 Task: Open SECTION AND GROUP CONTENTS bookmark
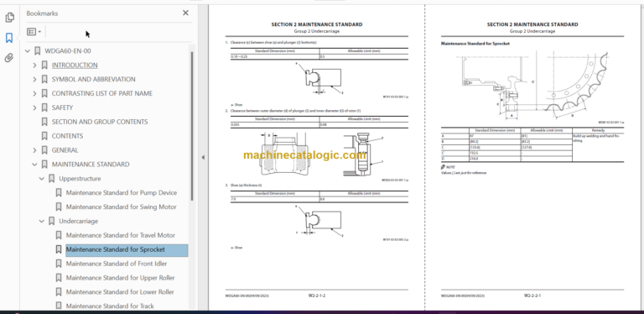(x=100, y=122)
